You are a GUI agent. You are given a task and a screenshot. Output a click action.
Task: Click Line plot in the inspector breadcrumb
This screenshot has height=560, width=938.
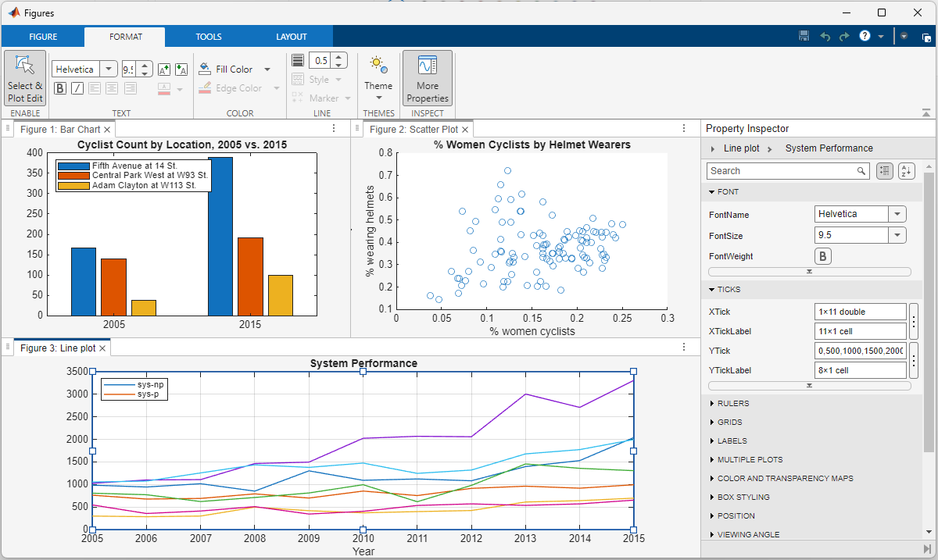(741, 148)
